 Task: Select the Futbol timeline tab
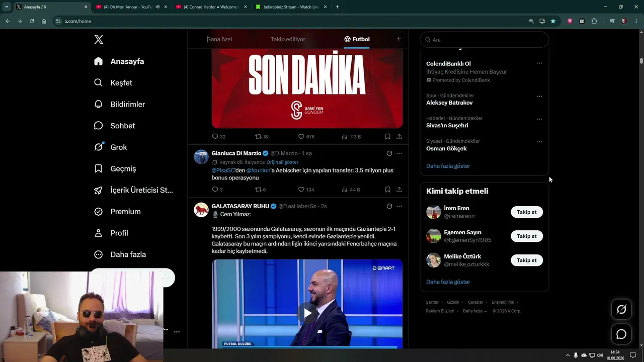point(357,39)
